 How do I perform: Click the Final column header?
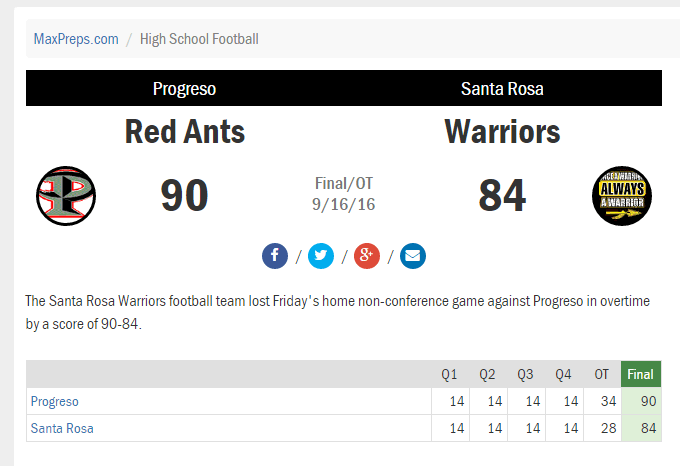point(641,374)
